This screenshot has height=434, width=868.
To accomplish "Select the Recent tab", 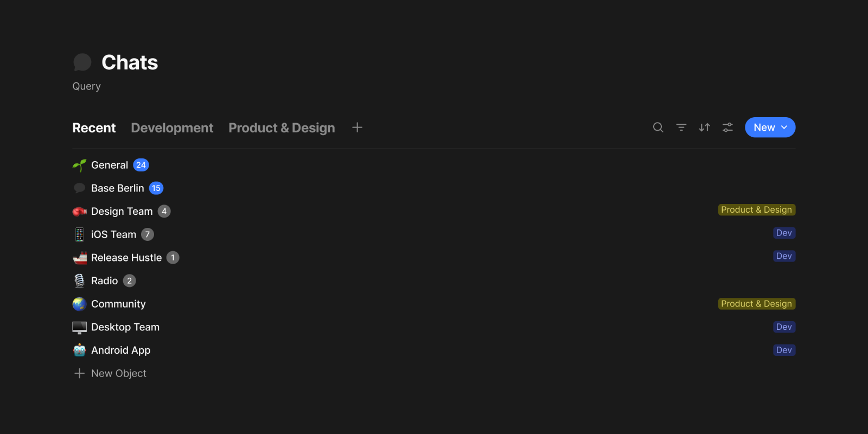I will [x=94, y=128].
